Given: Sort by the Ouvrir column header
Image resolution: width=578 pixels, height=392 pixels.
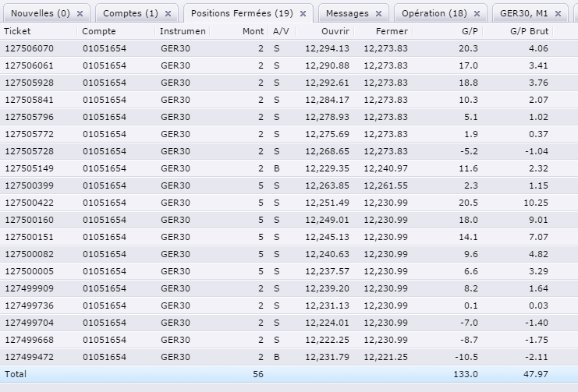Looking at the screenshot, I should 335,31.
